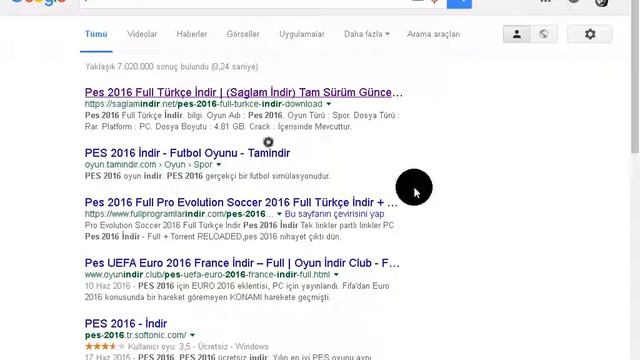Screen dimensions: 640x360
Task: Expand arrow next to fullprogramlarindir.com URL
Action: 279,214
